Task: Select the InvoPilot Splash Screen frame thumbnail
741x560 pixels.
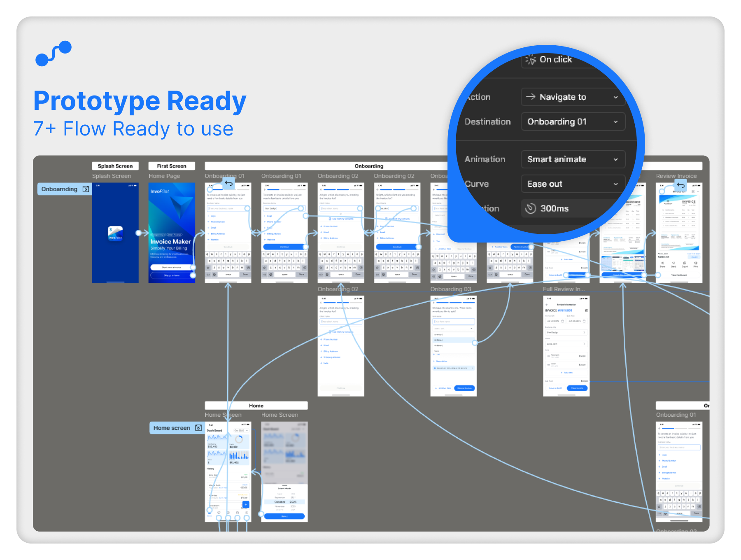Action: [115, 233]
